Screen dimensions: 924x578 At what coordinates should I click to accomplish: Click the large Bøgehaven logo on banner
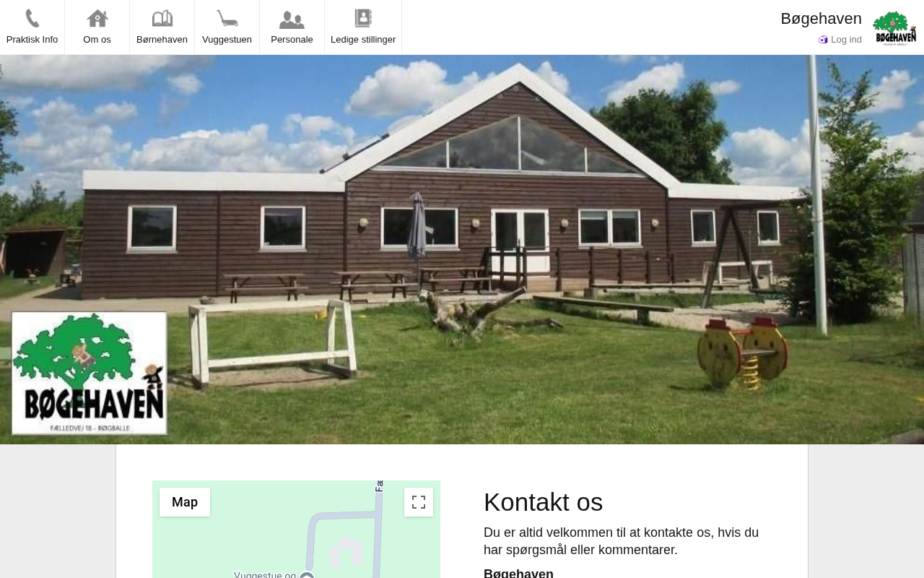point(90,374)
